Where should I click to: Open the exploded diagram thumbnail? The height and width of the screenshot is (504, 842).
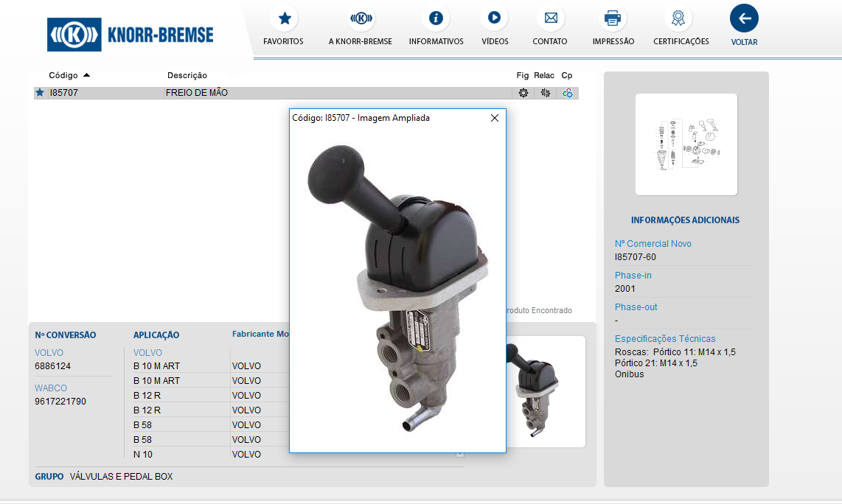[x=686, y=144]
